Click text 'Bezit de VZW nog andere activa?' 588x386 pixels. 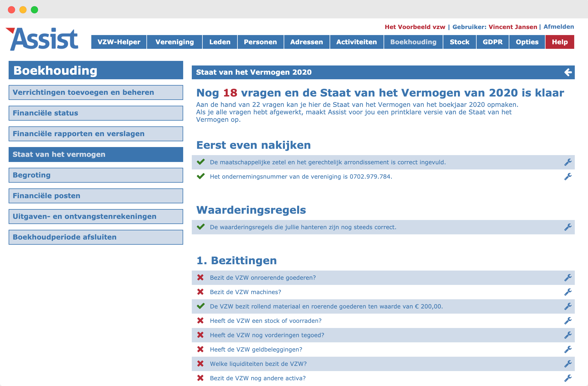[258, 378]
